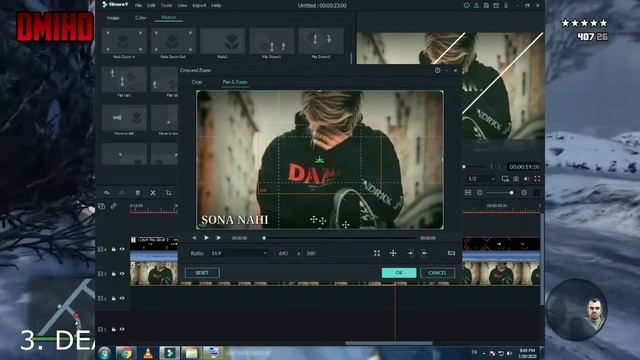Click the microphone icon in Filmora title bar
Screen dimensions: 640x360
(506, 5)
